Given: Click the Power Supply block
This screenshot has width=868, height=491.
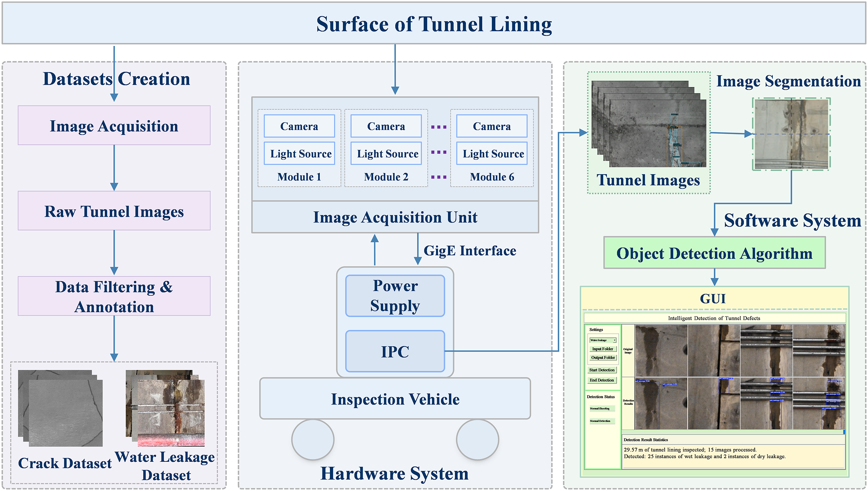Looking at the screenshot, I should pos(395,296).
